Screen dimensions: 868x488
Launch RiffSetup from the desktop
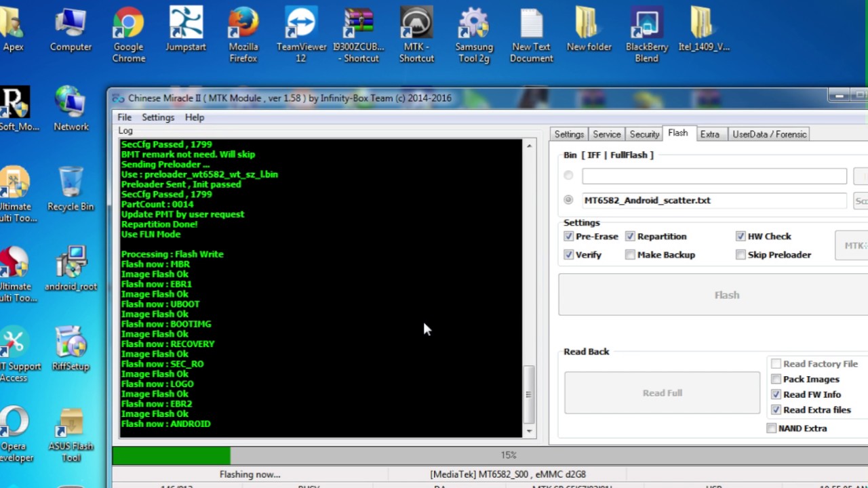tap(71, 349)
